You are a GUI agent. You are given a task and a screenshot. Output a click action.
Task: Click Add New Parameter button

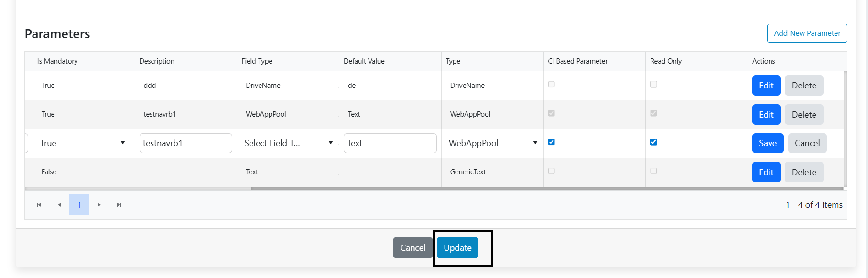tap(807, 33)
